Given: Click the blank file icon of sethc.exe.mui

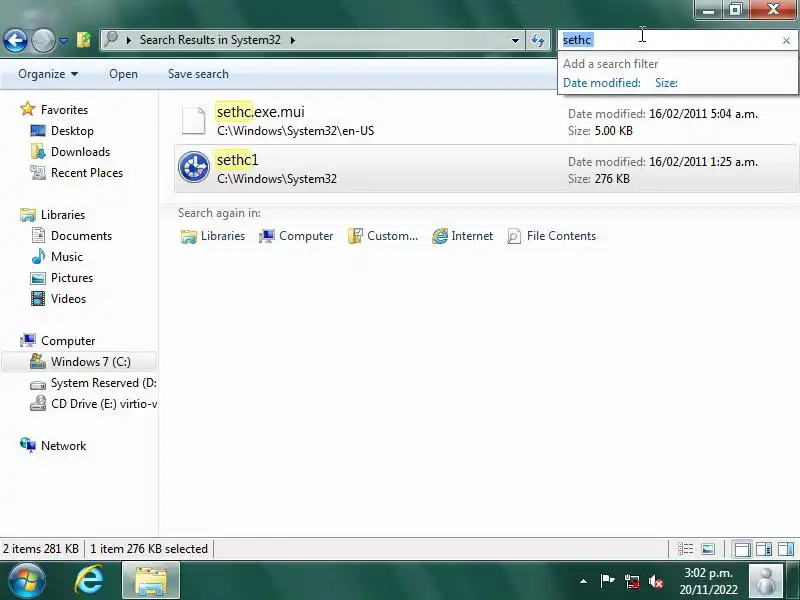Looking at the screenshot, I should pos(194,120).
